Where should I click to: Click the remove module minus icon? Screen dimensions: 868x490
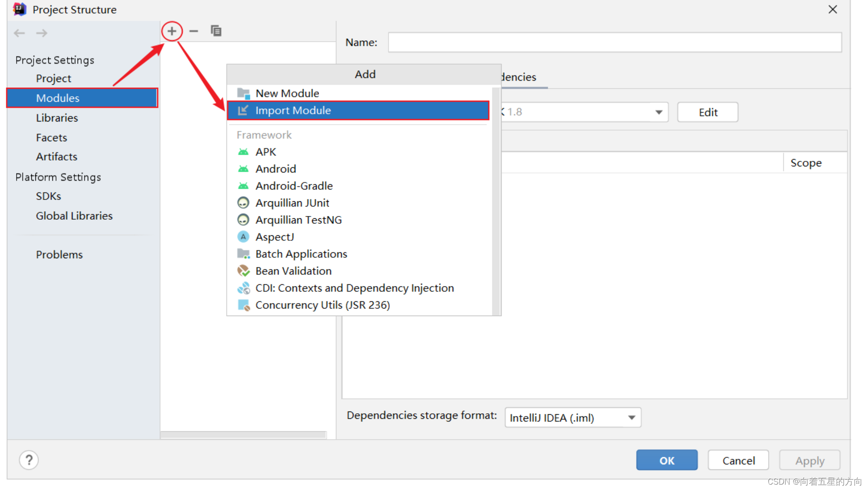pyautogui.click(x=194, y=31)
